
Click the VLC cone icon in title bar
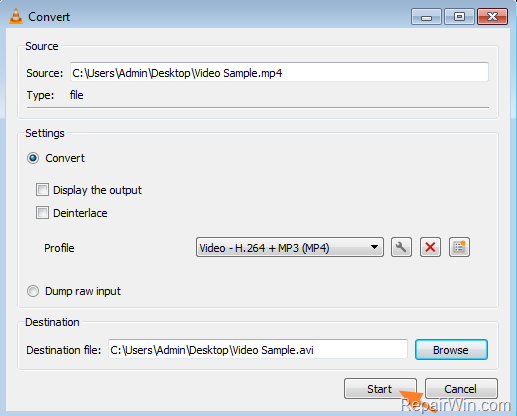coord(16,16)
